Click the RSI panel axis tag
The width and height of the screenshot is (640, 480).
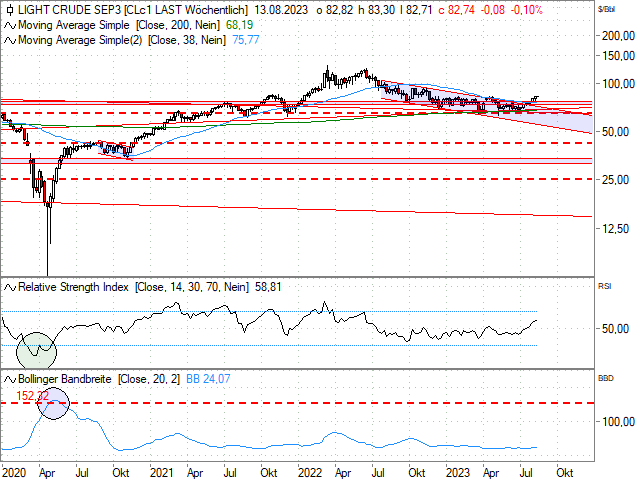(604, 287)
